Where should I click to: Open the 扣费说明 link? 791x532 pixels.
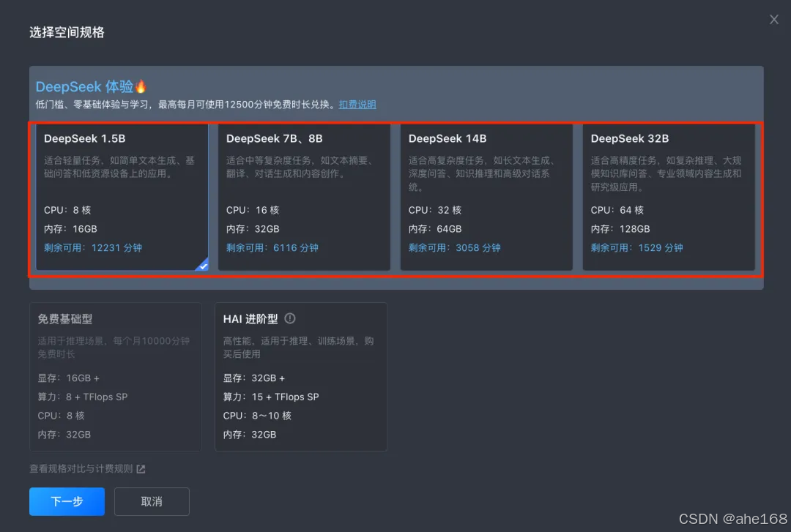click(357, 105)
